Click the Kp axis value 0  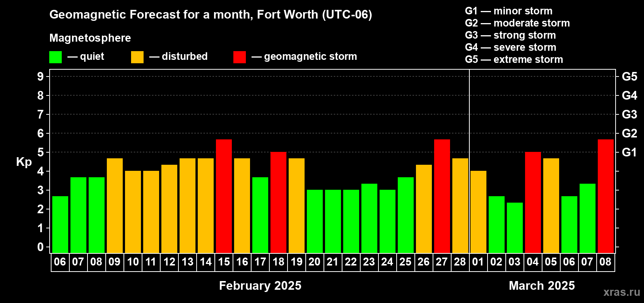41,247
